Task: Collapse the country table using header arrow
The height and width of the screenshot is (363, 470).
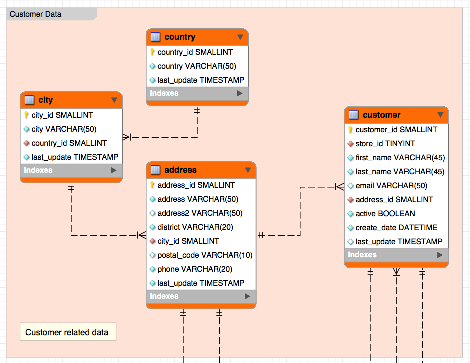Action: click(240, 37)
